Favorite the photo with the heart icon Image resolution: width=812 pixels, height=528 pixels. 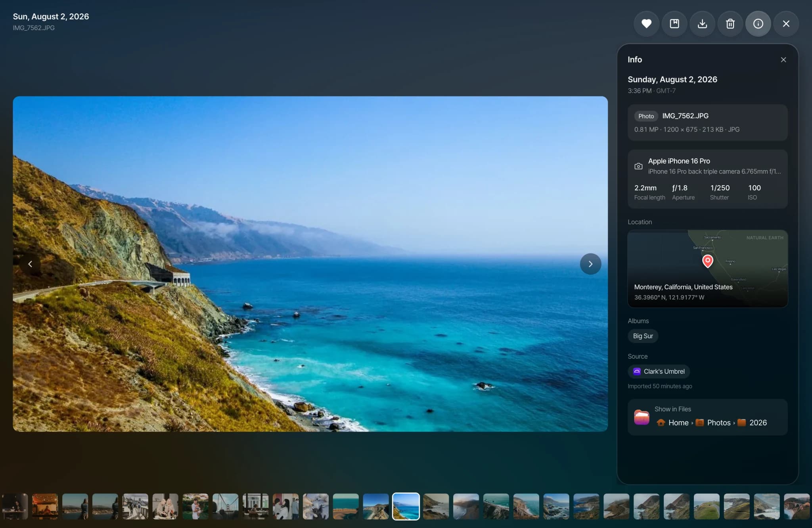646,24
